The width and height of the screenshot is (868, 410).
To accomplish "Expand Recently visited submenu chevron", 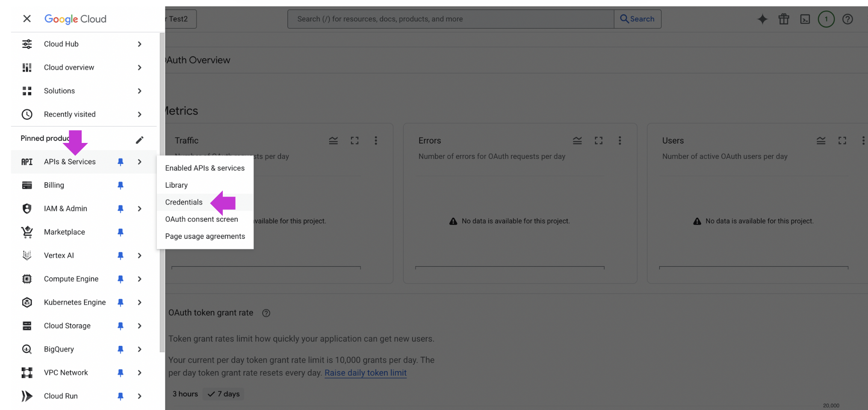I will point(139,114).
